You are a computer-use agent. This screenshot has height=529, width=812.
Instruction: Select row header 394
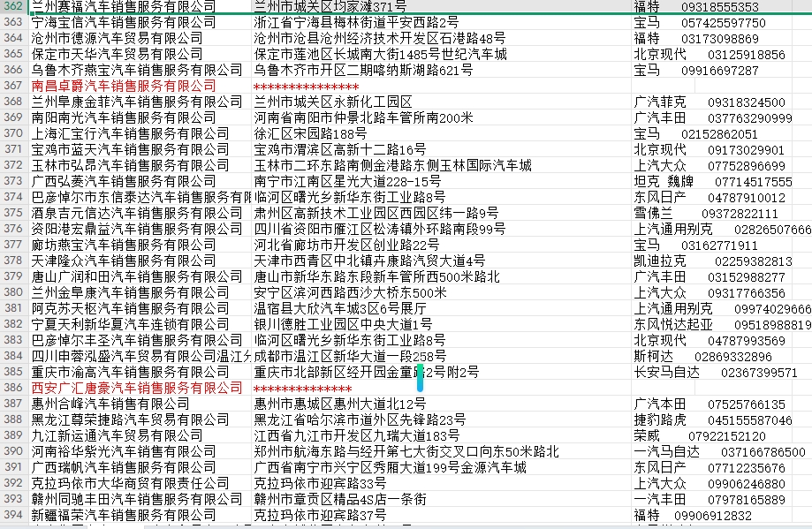pos(14,515)
